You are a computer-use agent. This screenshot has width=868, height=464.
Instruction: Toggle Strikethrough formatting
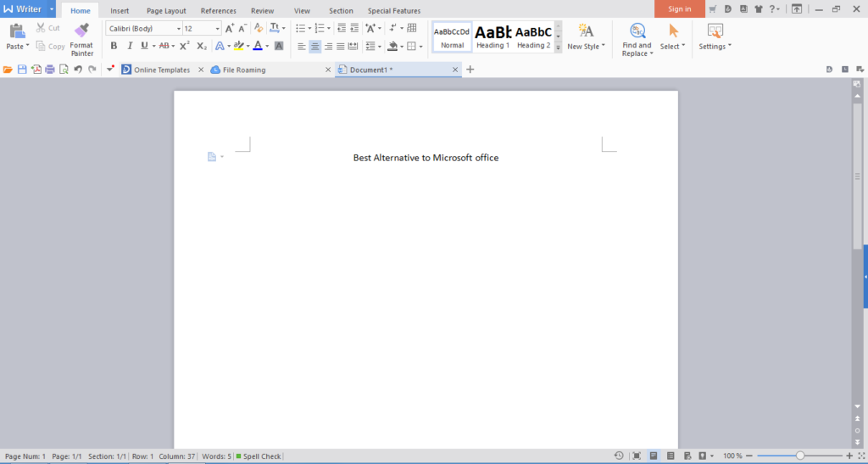pos(164,46)
